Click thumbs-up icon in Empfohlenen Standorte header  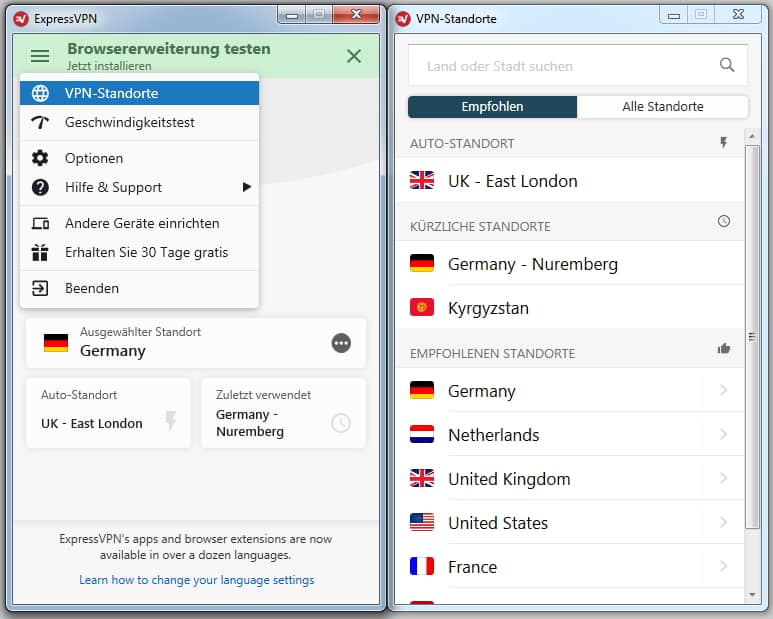click(x=724, y=348)
